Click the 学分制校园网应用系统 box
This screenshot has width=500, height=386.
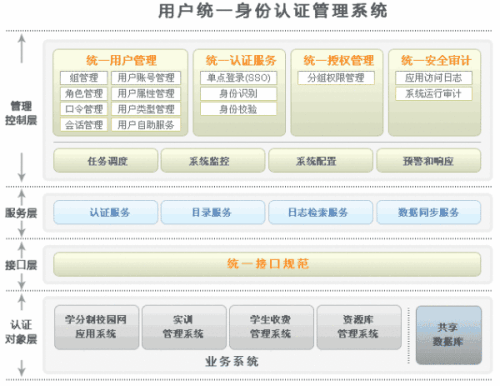pyautogui.click(x=96, y=327)
